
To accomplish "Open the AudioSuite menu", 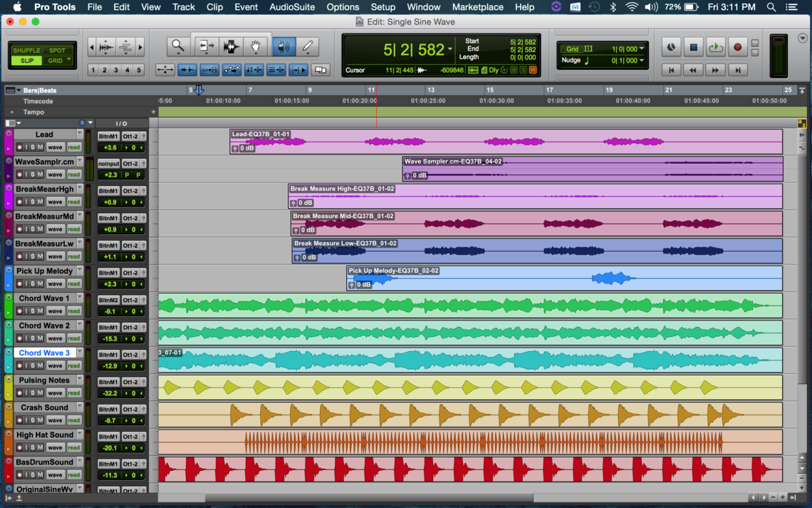I will point(292,6).
